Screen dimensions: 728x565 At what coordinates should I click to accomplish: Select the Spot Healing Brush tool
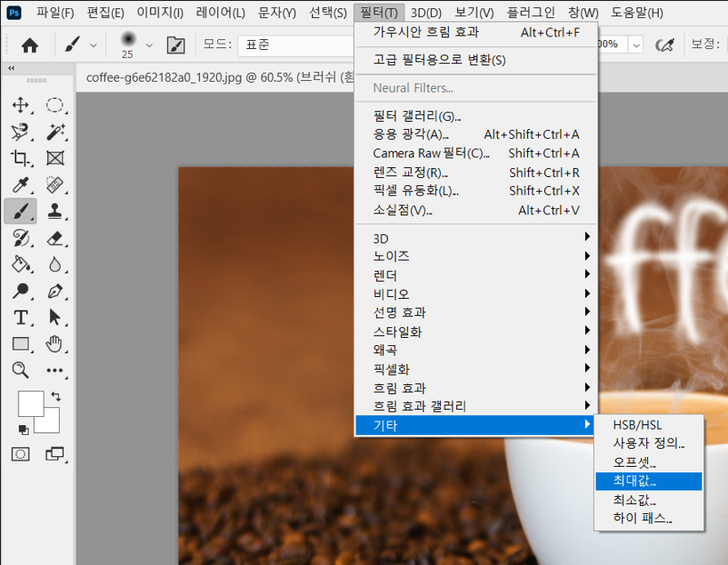tap(55, 184)
